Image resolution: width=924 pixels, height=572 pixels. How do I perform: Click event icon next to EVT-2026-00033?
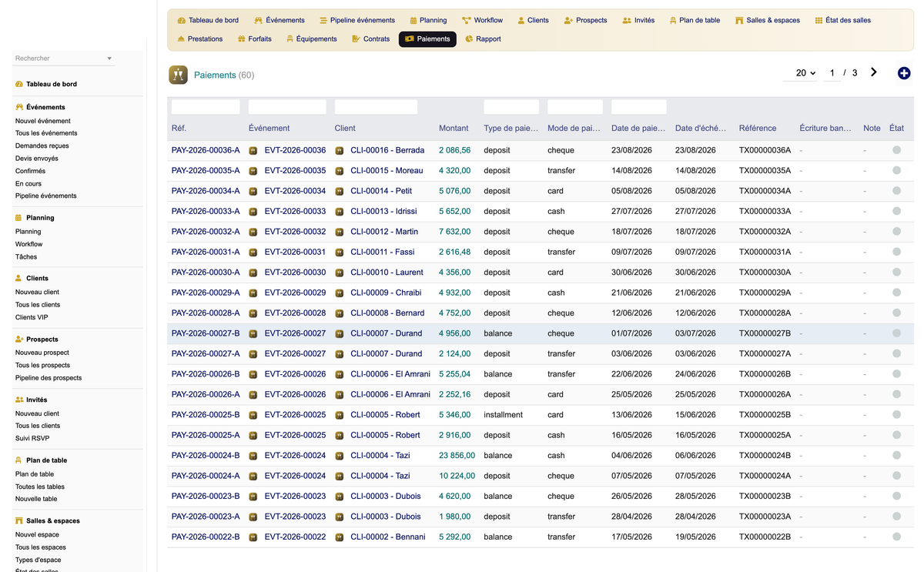[253, 211]
